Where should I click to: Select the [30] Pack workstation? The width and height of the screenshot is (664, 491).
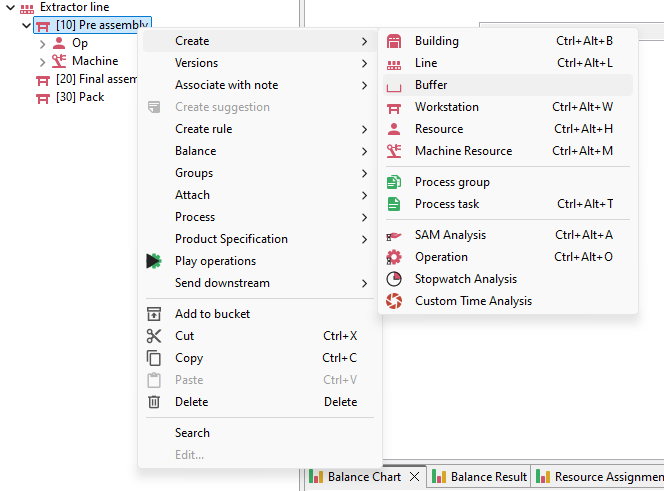pyautogui.click(x=79, y=97)
